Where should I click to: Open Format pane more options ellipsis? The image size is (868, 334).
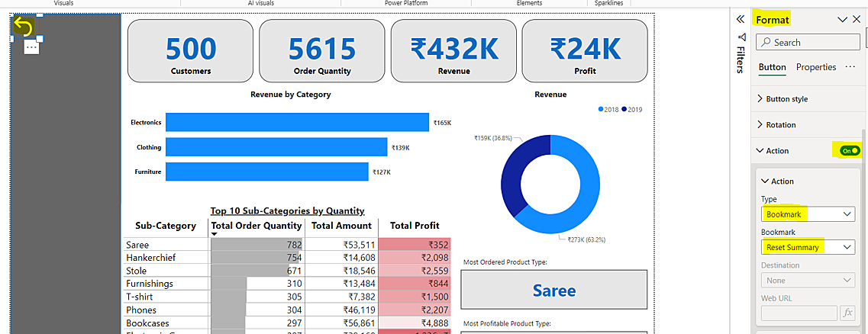850,67
